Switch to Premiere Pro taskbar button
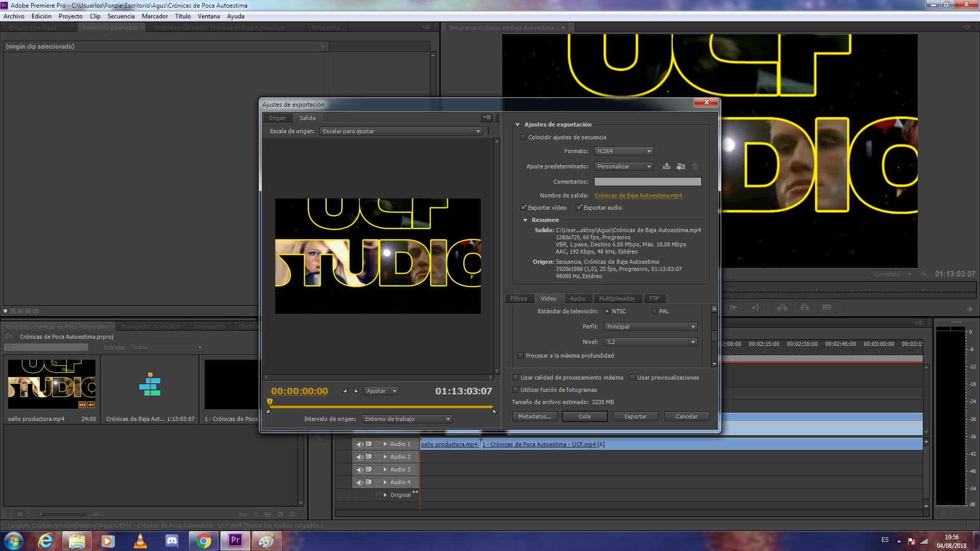This screenshot has width=980, height=551. pos(235,541)
